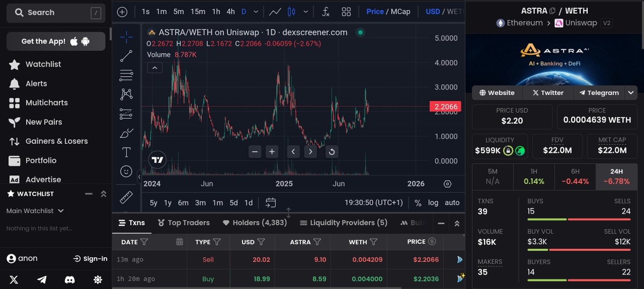The width and height of the screenshot is (644, 289).
Task: Zoom out the chart with minus button
Action: point(255,152)
